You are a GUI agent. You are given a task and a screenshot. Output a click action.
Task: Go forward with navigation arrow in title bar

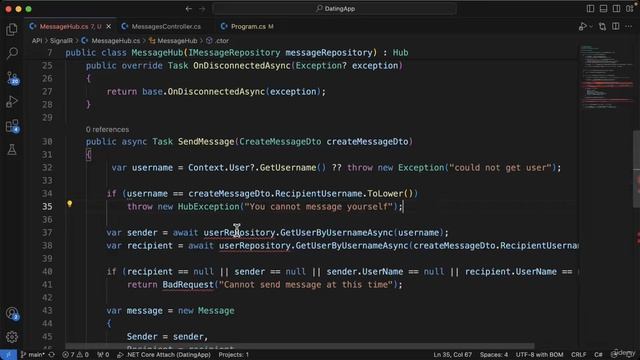coord(202,9)
